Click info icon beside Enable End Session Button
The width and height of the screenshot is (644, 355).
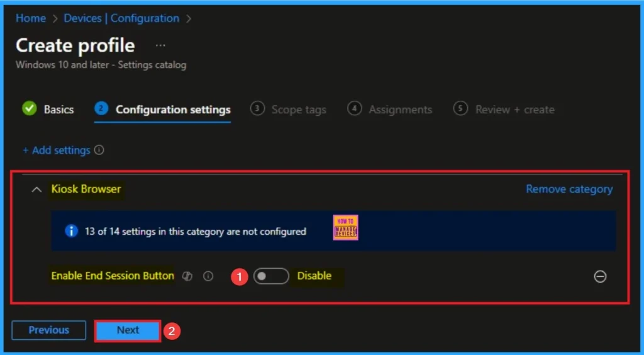pyautogui.click(x=208, y=276)
